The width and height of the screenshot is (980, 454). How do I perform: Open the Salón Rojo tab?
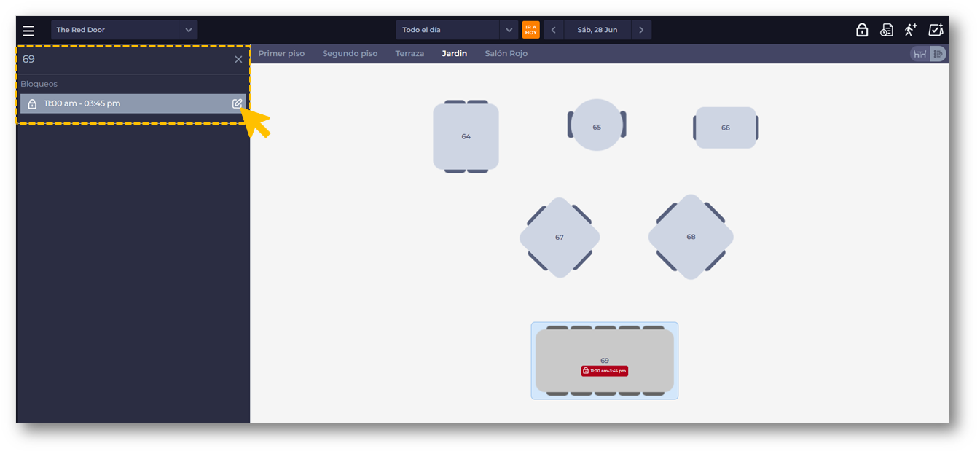point(506,54)
